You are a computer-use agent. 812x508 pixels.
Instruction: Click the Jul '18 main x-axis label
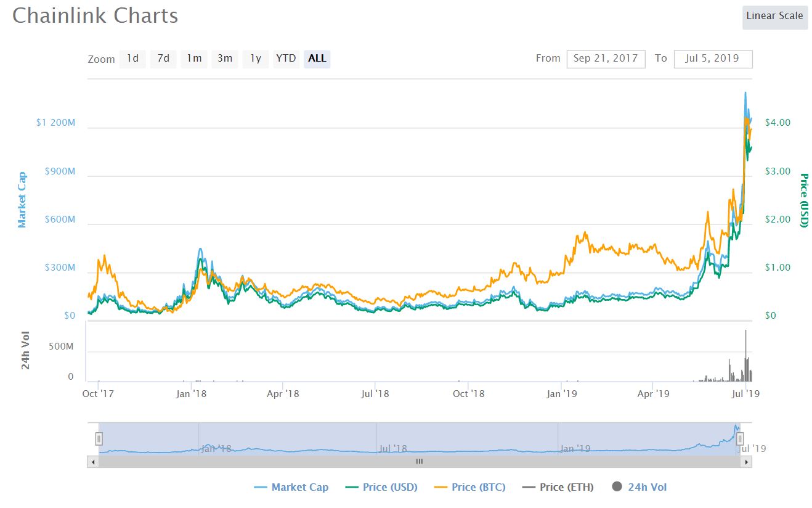375,393
